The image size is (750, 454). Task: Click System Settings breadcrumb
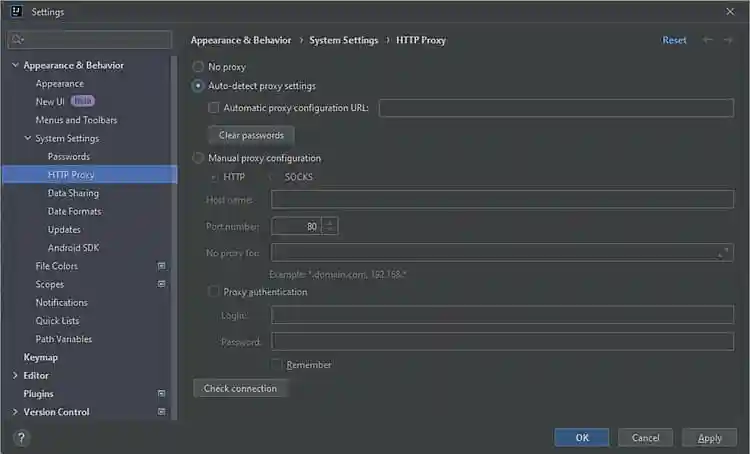click(x=343, y=40)
